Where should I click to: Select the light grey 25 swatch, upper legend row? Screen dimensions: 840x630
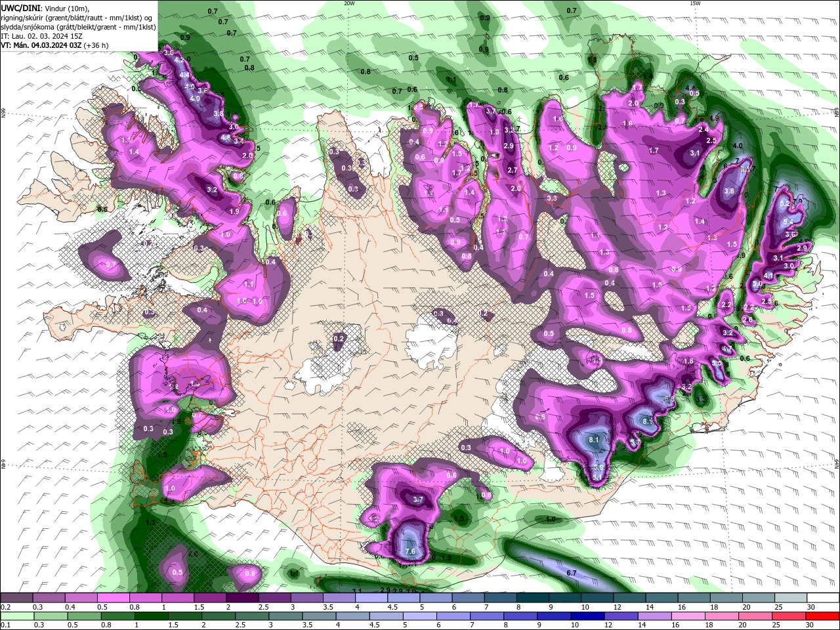791,598
